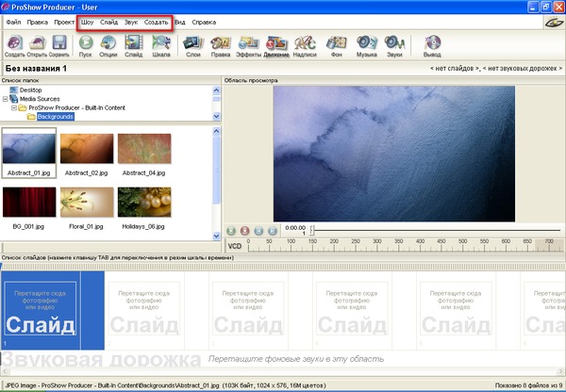566x392 pixels.
Task: Click the red stop preview button
Action: 244,231
